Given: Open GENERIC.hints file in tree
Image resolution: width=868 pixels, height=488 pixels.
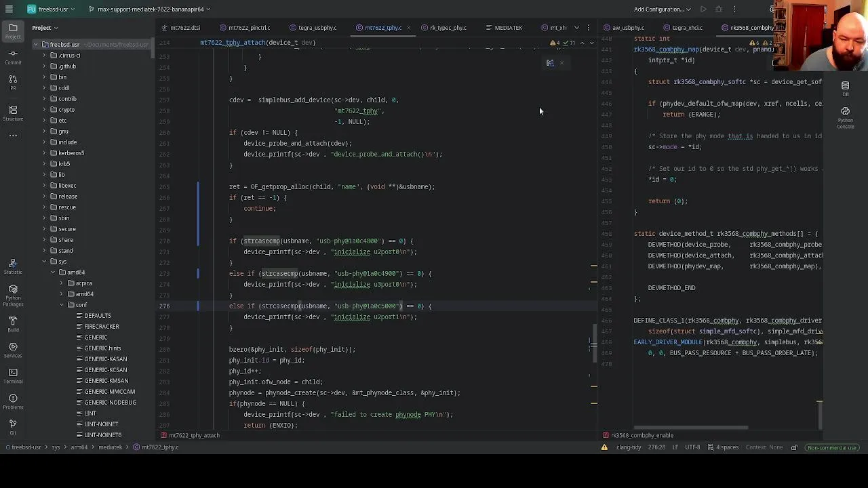Looking at the screenshot, I should click(x=102, y=348).
